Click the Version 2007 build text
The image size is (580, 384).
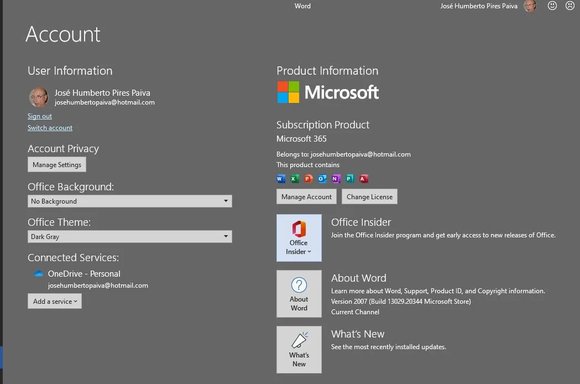(x=401, y=302)
